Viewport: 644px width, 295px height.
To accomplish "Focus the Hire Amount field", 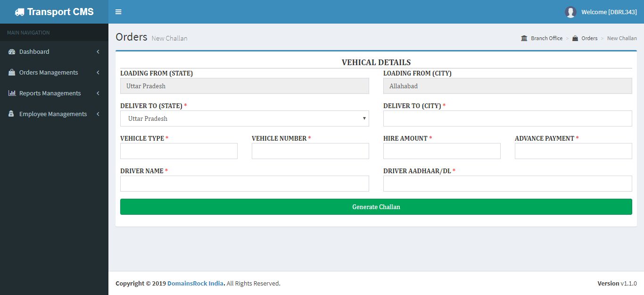I will pyautogui.click(x=442, y=151).
